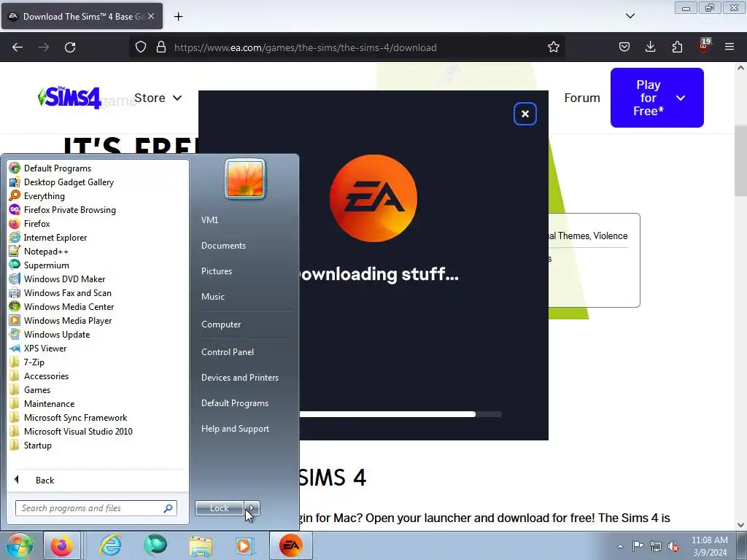Open the list all tabs chevron

(630, 16)
